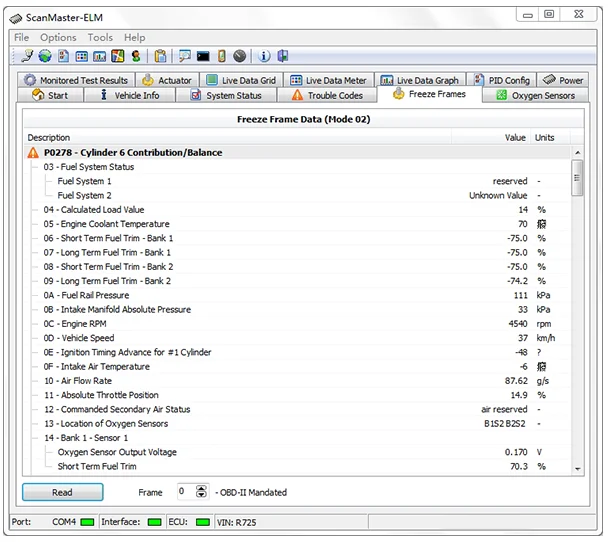Switch to Monitored Test Results tab
611x542 pixels.
76,80
